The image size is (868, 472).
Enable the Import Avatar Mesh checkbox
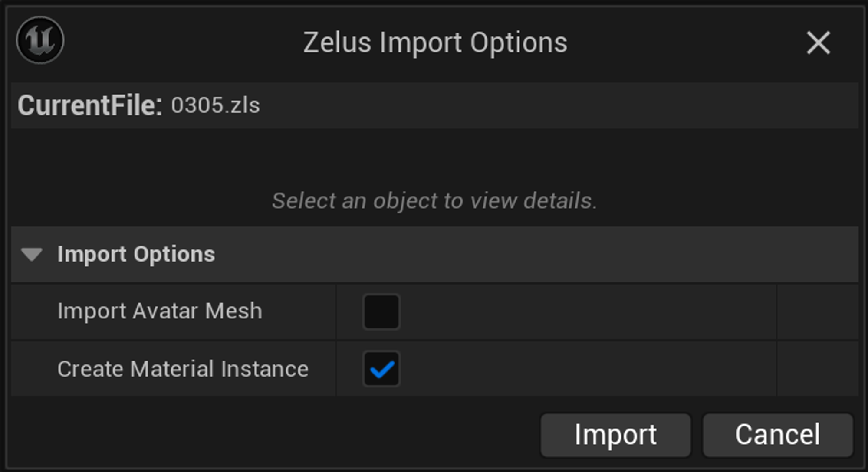pyautogui.click(x=381, y=311)
